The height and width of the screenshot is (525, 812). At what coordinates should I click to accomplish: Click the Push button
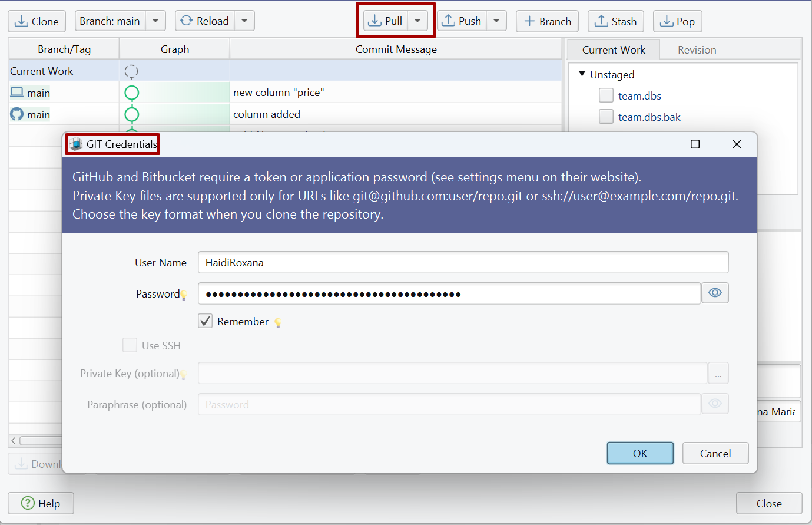pyautogui.click(x=462, y=21)
